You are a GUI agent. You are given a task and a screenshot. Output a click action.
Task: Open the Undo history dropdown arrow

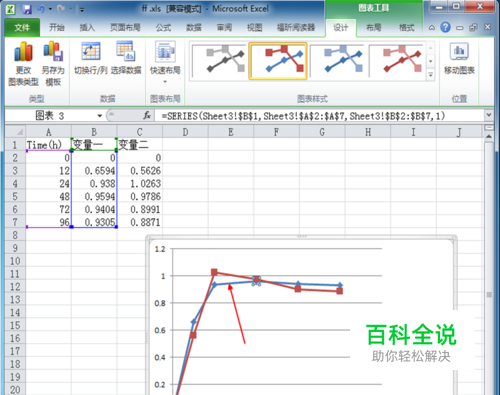(x=50, y=9)
